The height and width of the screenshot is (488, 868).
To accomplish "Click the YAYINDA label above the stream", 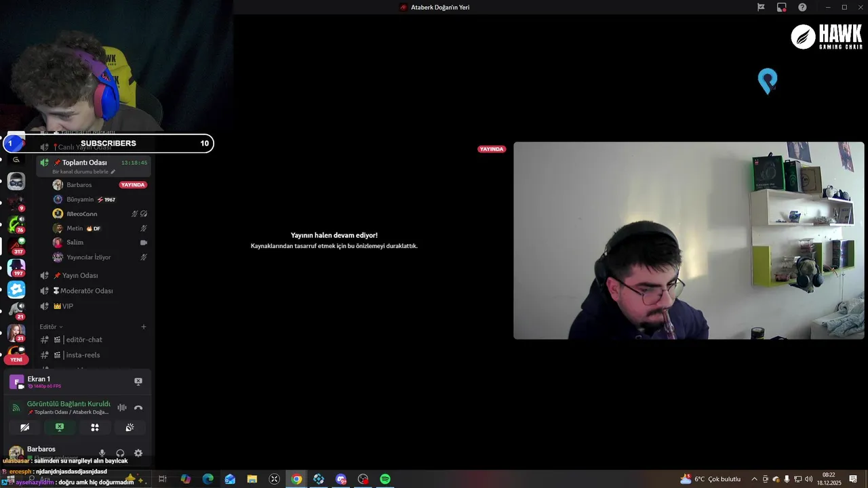I will [x=492, y=149].
